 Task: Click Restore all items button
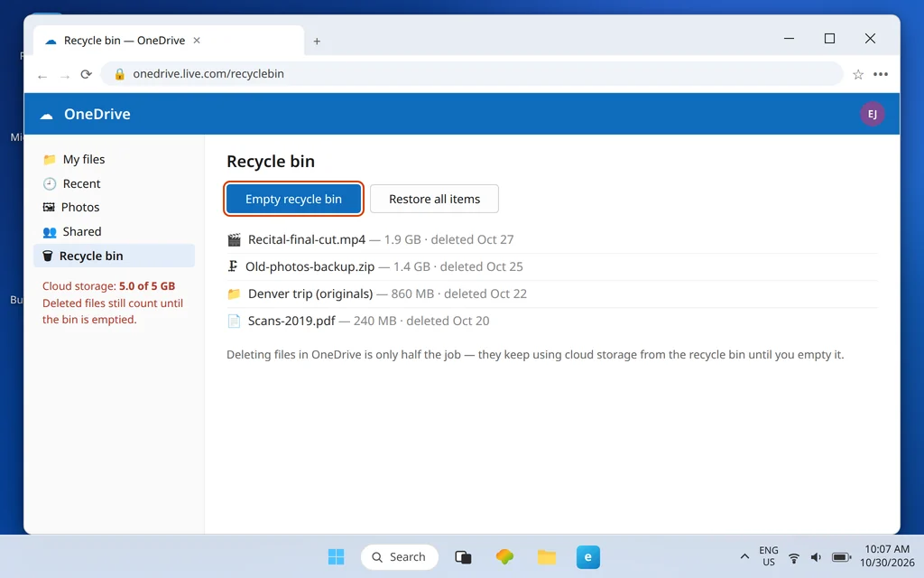(434, 199)
